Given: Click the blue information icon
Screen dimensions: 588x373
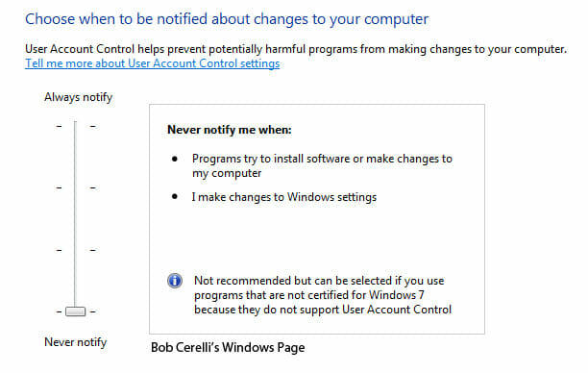Looking at the screenshot, I should (175, 281).
